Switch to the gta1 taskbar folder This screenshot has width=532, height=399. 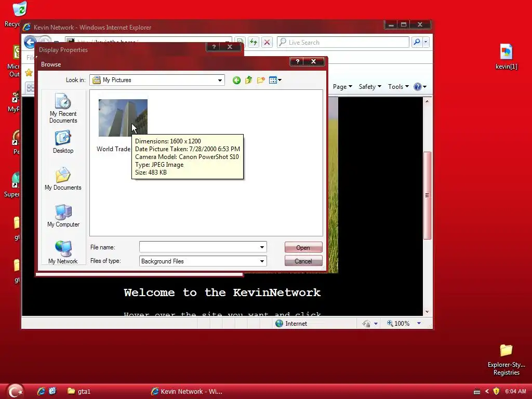click(79, 391)
